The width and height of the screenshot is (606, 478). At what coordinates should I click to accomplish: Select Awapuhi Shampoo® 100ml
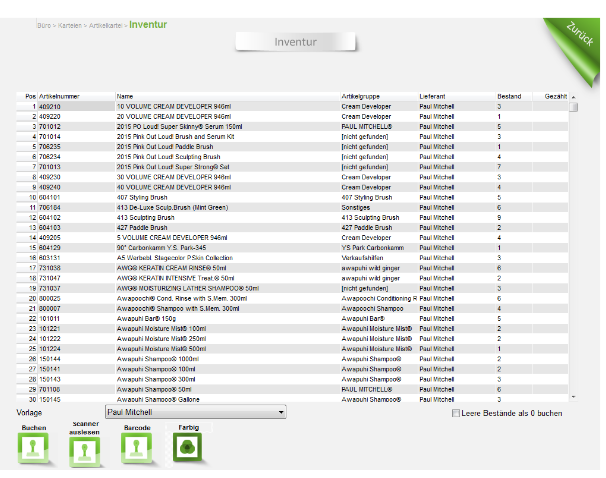(x=156, y=369)
